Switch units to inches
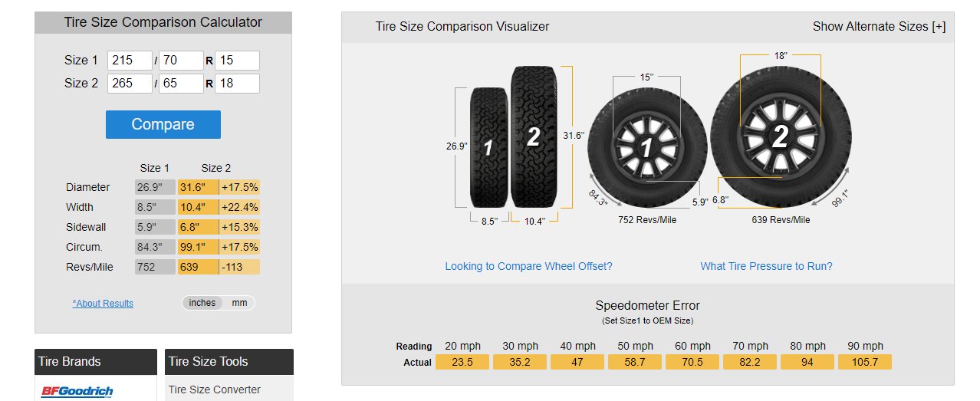 coord(202,303)
